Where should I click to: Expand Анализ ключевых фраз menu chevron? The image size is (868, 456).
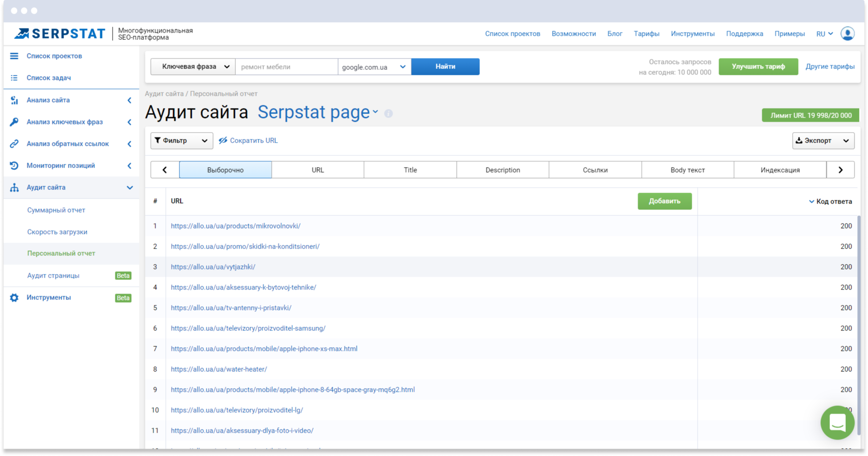click(129, 122)
